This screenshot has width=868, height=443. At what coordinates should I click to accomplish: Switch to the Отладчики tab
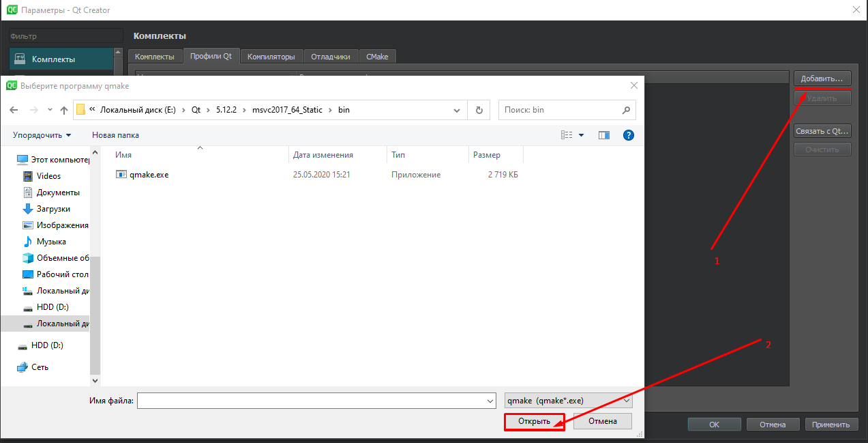tap(330, 57)
